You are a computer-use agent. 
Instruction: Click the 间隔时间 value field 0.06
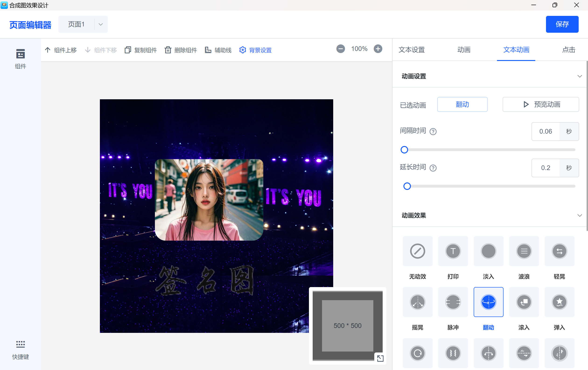546,132
